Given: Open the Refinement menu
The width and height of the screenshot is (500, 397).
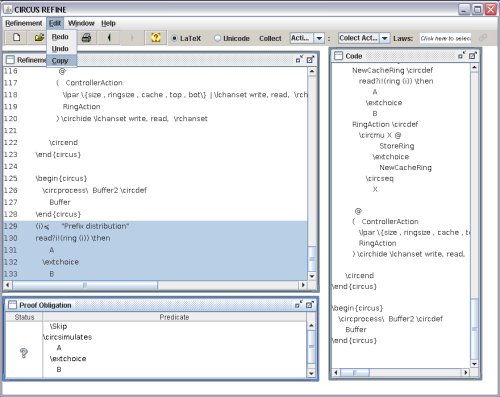Looking at the screenshot, I should point(24,23).
